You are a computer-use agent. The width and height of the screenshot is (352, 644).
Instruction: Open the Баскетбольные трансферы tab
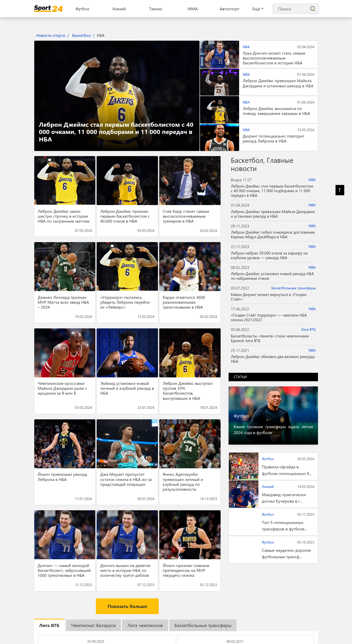click(203, 625)
